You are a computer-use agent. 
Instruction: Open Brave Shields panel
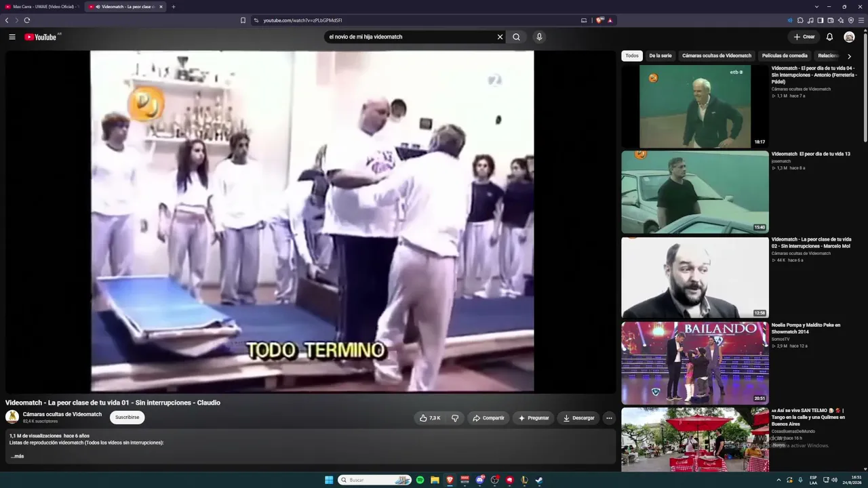599,20
